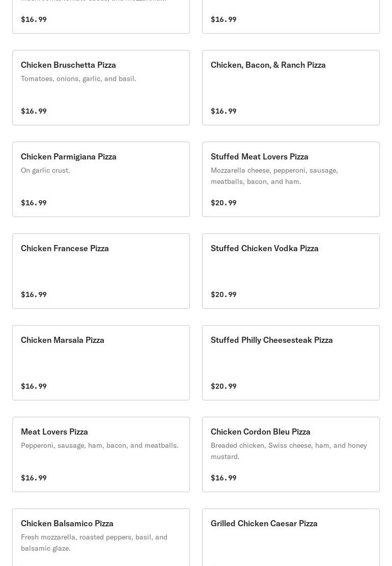Click the $16.99 price under Meat Lovers Pizza
The height and width of the screenshot is (566, 392).
point(34,478)
